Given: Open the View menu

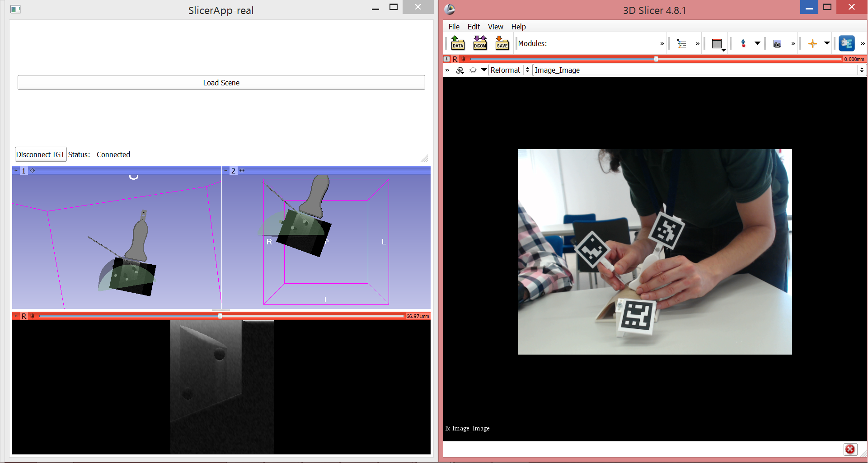Looking at the screenshot, I should (495, 27).
